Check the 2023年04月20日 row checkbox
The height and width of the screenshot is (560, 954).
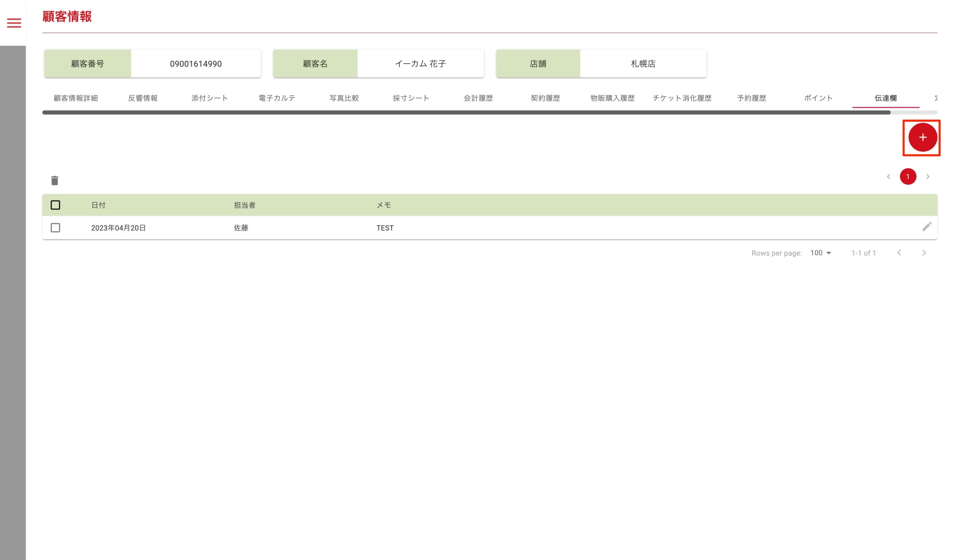pos(55,228)
